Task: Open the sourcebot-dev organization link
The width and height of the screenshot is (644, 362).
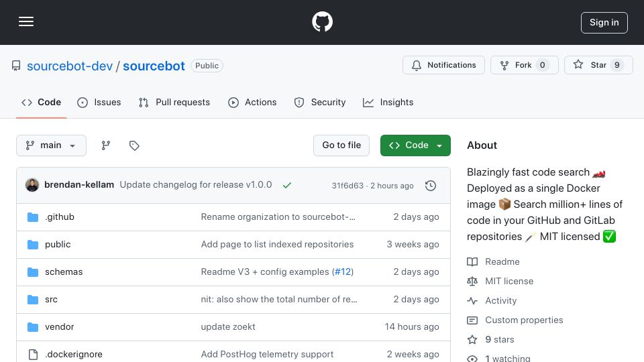Action: point(70,66)
